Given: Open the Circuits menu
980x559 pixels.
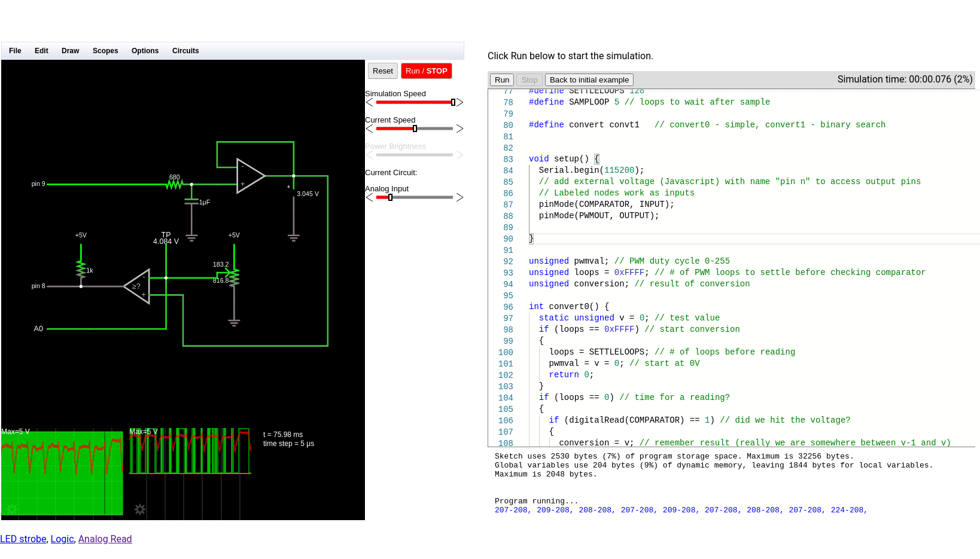Looking at the screenshot, I should pos(185,51).
